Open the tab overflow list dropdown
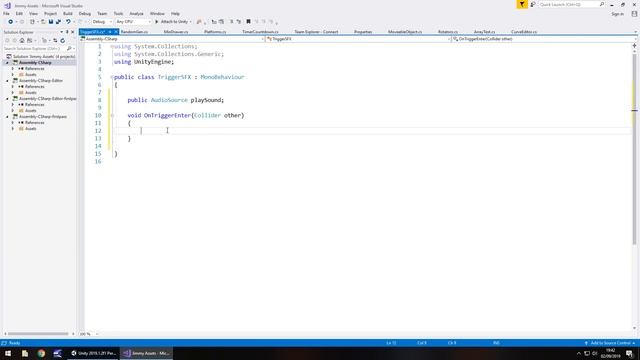The height and width of the screenshot is (360, 640). pos(636,32)
